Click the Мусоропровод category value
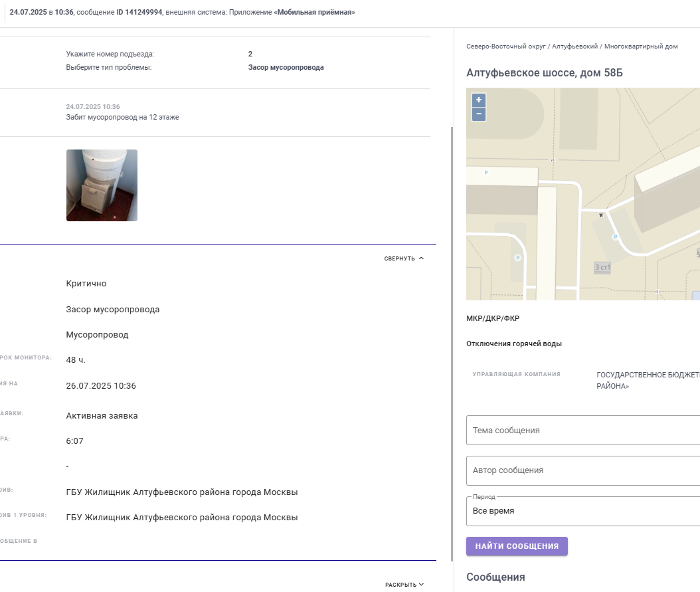 pyautogui.click(x=98, y=335)
